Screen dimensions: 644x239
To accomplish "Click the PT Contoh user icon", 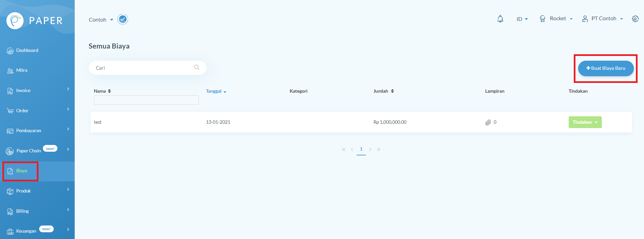I will (x=585, y=19).
